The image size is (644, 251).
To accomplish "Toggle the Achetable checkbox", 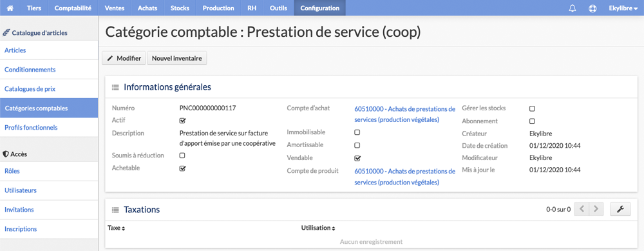I will coord(183,168).
